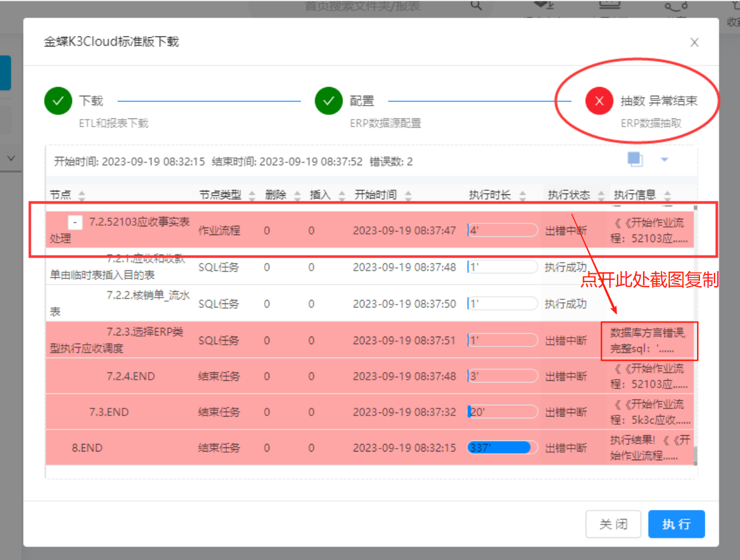Select the 配置 step label
Screen dimensions: 740x560
(x=362, y=101)
